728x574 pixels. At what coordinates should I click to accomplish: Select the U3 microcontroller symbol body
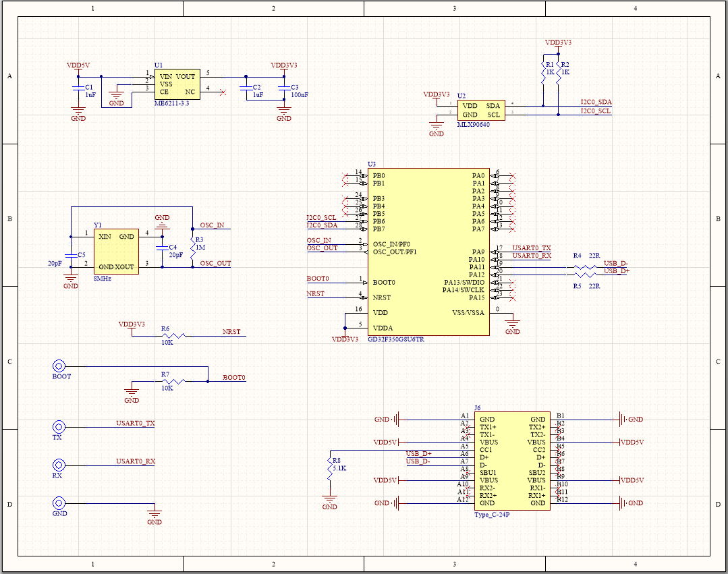428,252
